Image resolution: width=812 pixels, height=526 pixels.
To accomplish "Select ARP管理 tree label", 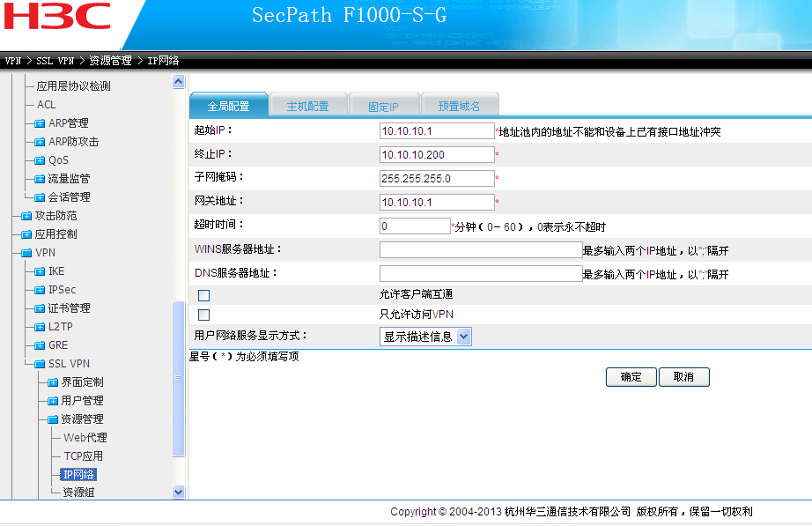I will (69, 123).
